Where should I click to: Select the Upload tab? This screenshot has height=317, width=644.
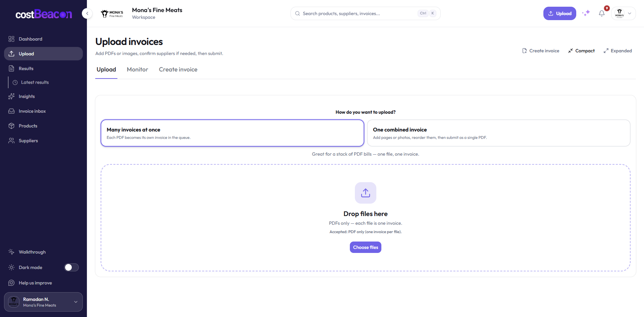pyautogui.click(x=106, y=69)
